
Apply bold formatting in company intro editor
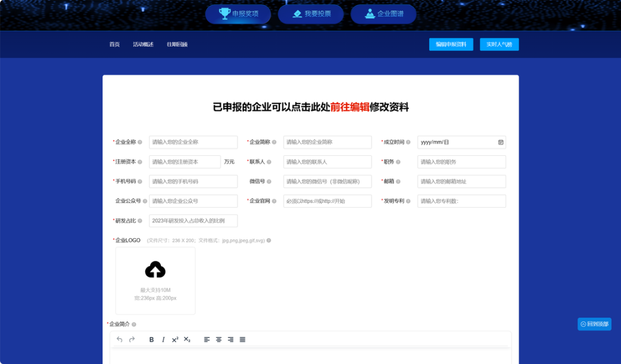152,339
